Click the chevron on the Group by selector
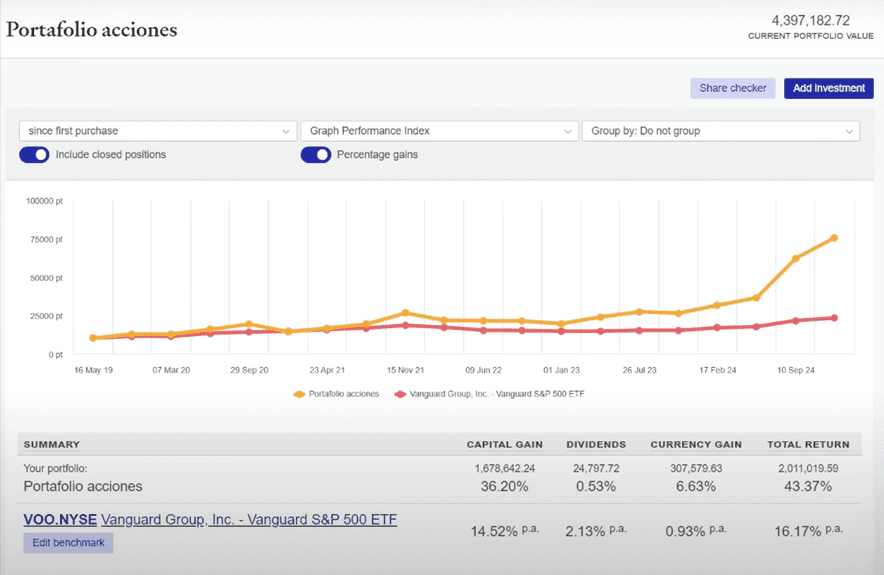884x575 pixels. [x=848, y=131]
